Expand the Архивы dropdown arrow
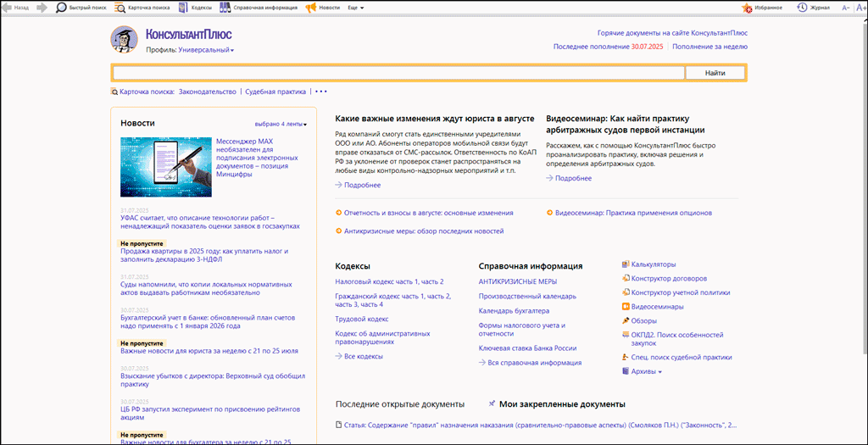 659,372
